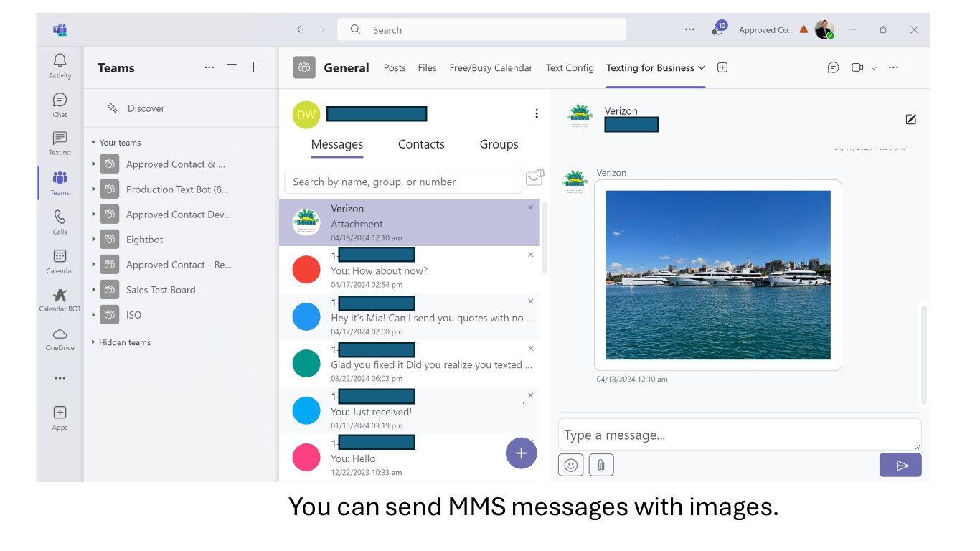Click the Teams search box
The image size is (980, 551).
click(482, 29)
